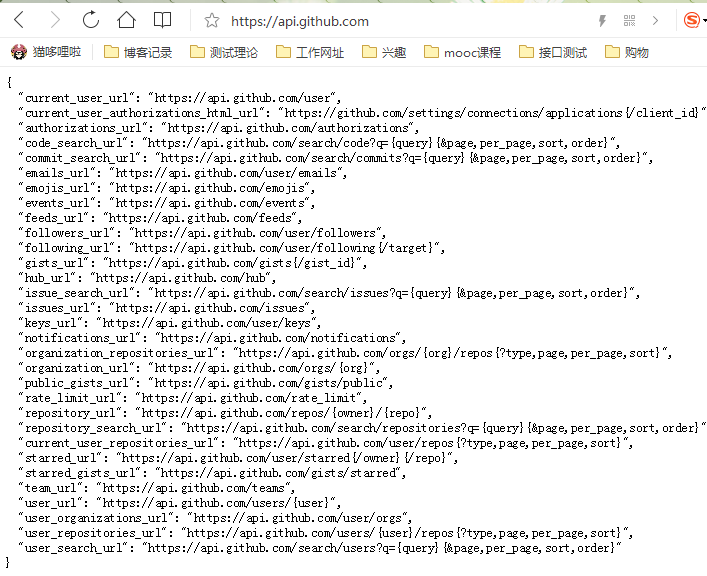The image size is (707, 576).
Task: Click the "notifications_url" line
Action: 212,338
